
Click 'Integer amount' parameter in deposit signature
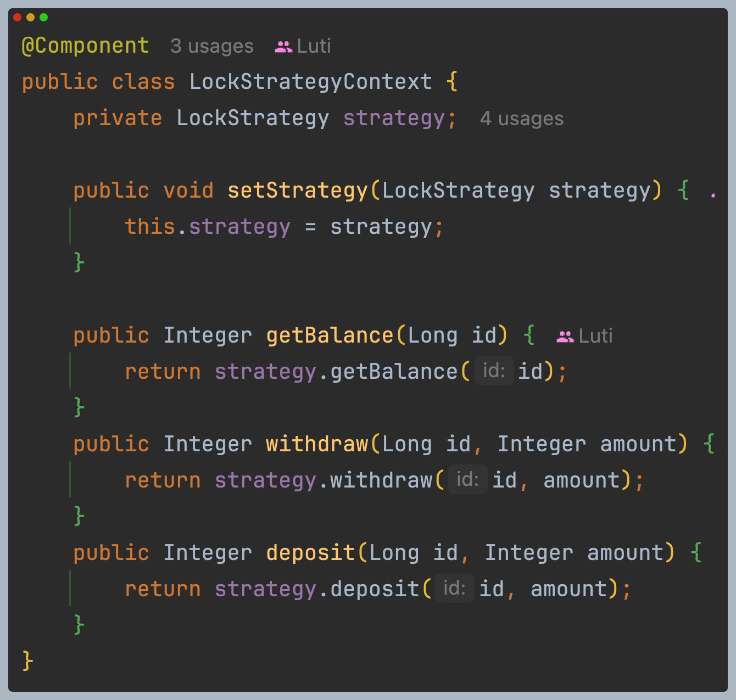[x=574, y=553]
